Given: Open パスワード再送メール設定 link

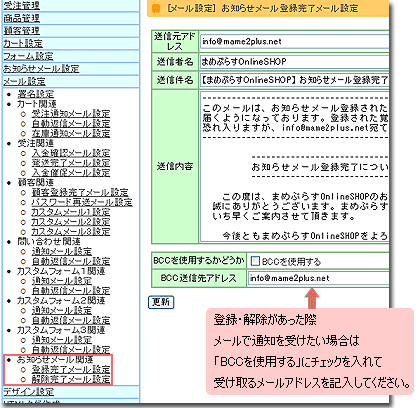Looking at the screenshot, I should (82, 202).
